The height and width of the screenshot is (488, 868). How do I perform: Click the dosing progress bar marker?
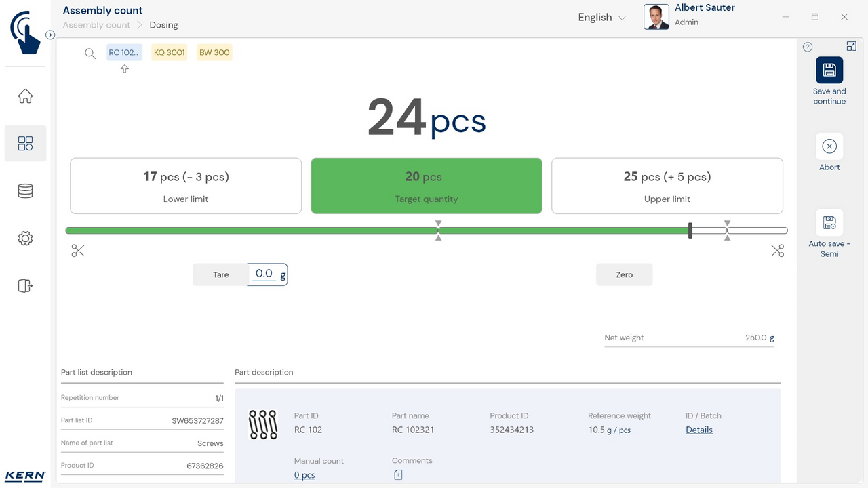(x=690, y=230)
